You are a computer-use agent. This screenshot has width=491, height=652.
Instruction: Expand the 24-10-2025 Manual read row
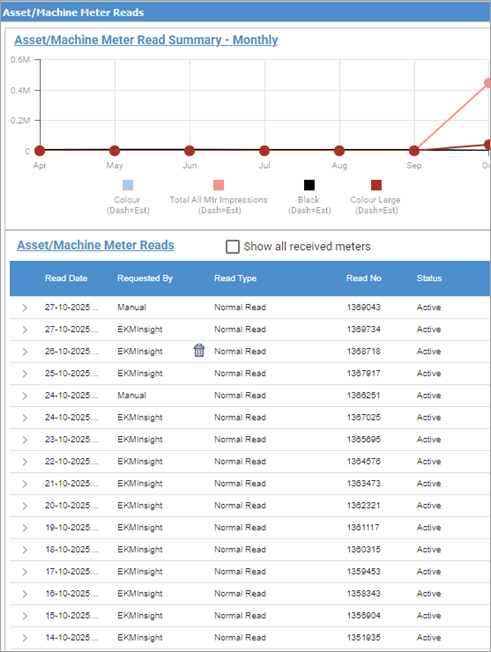(25, 396)
